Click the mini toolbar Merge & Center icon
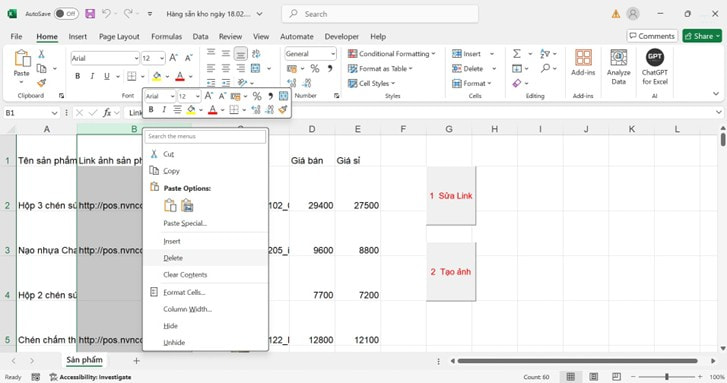 click(x=283, y=96)
